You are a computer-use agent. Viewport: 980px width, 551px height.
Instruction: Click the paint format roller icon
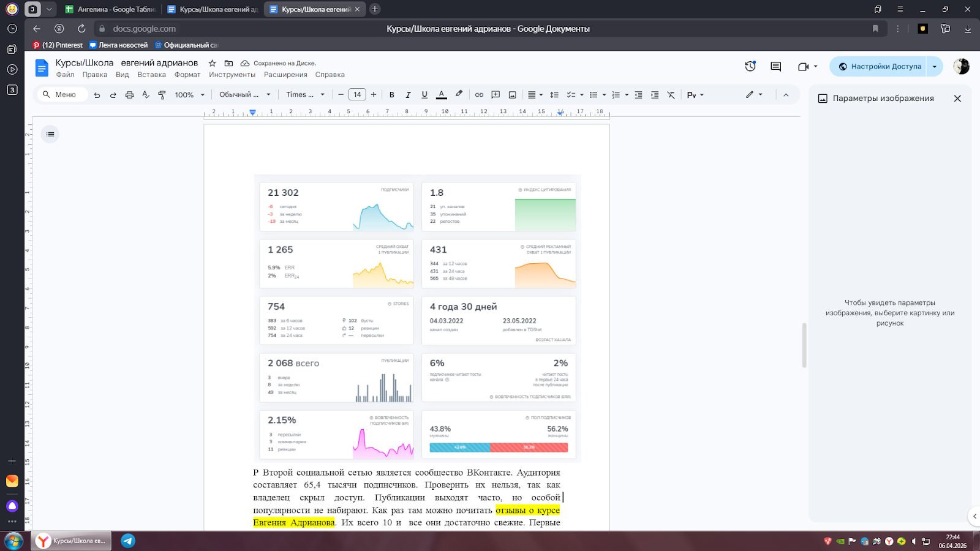point(162,95)
